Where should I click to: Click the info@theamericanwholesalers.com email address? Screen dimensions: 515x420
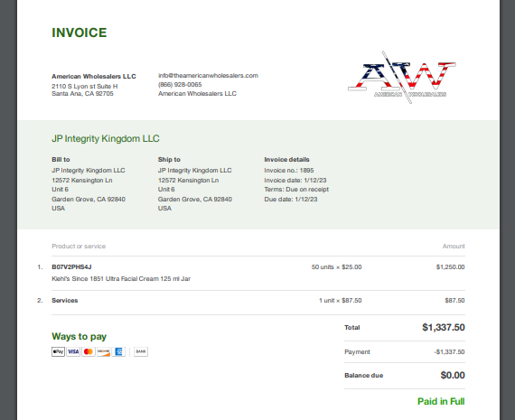point(208,76)
